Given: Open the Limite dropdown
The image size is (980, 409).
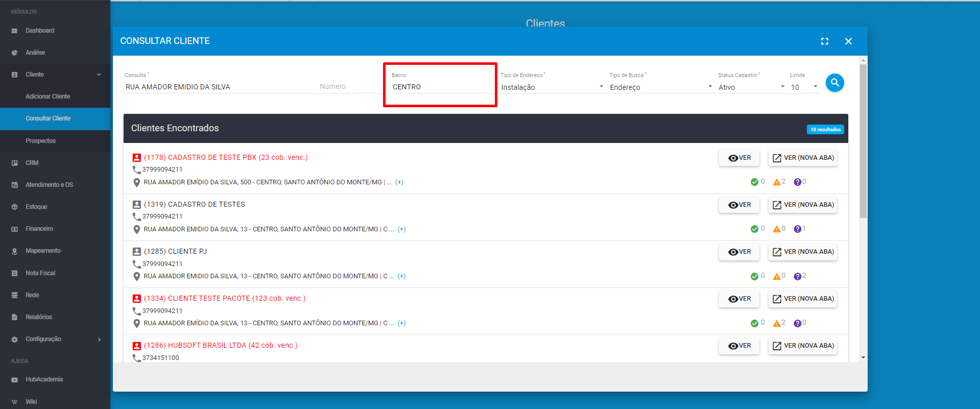Looking at the screenshot, I should click(804, 87).
